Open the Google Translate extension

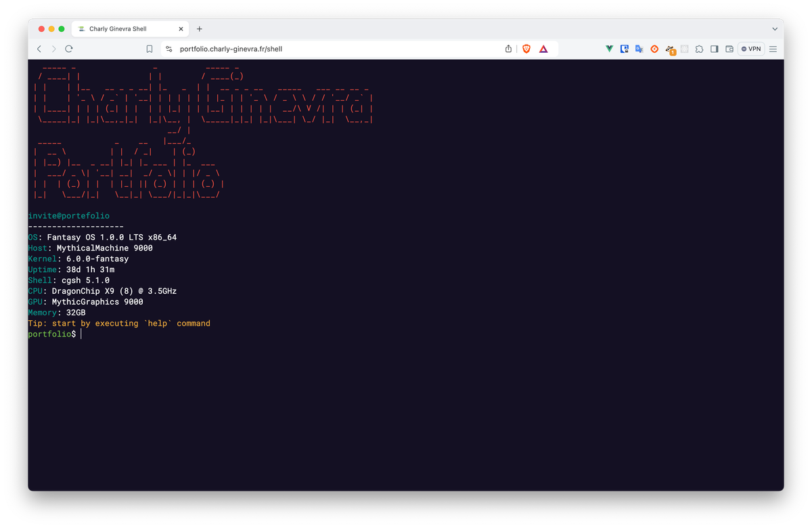coord(640,49)
